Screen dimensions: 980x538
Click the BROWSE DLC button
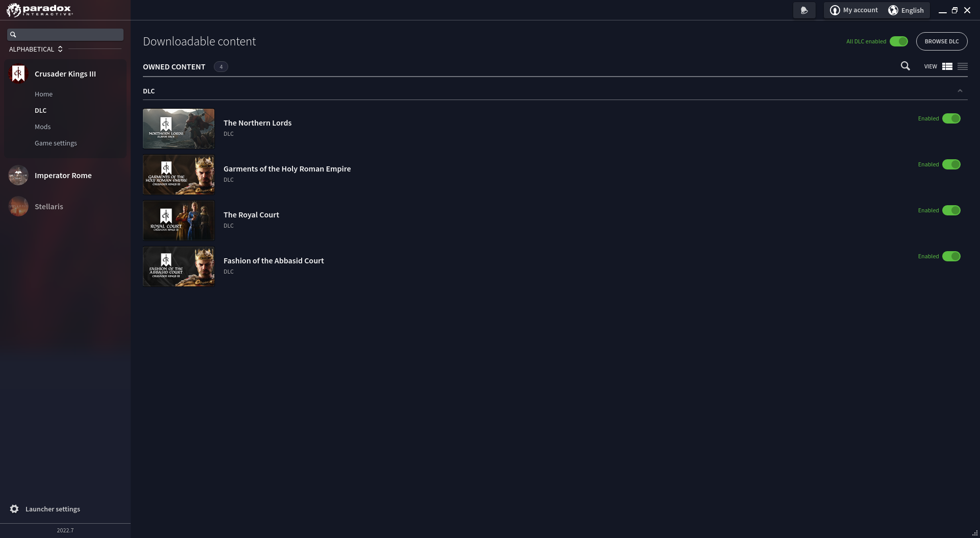(942, 41)
